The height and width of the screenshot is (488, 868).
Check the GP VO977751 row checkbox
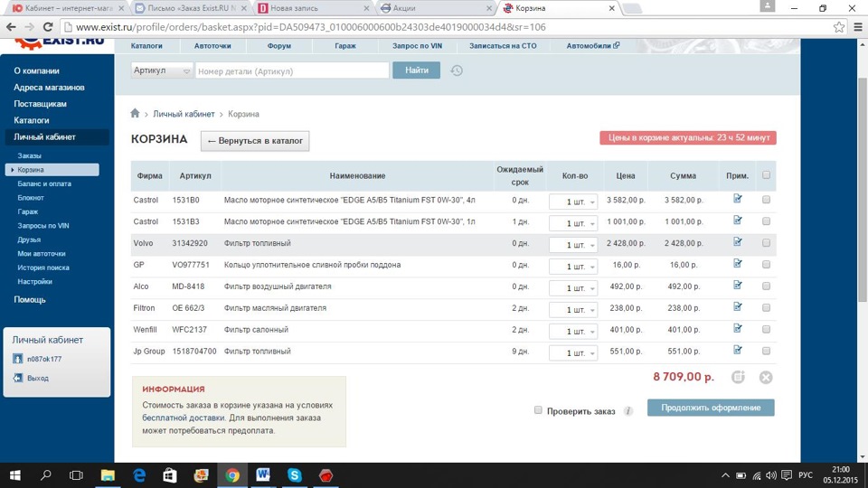[x=766, y=264]
